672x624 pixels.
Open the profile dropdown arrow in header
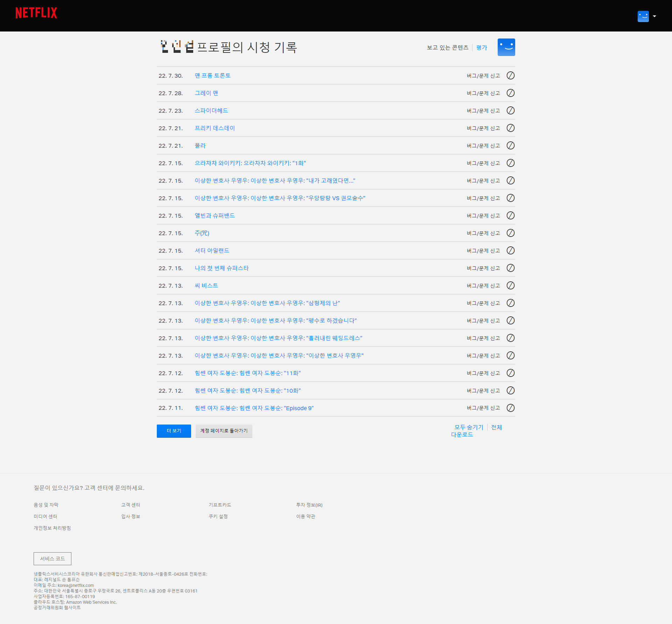[x=654, y=16]
